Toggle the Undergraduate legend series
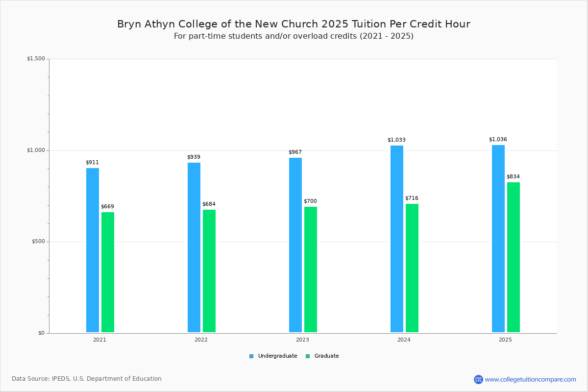 [x=273, y=356]
